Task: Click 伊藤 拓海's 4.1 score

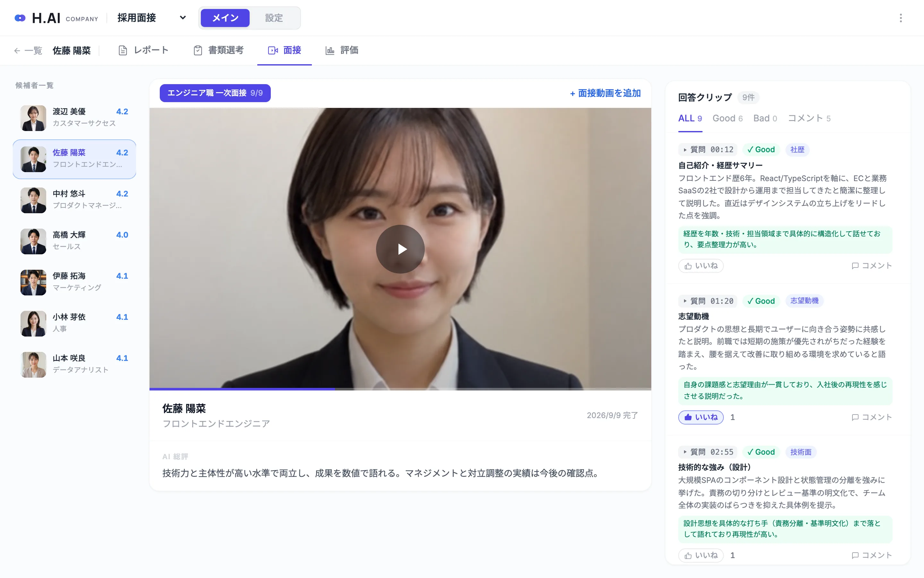Action: pyautogui.click(x=122, y=276)
